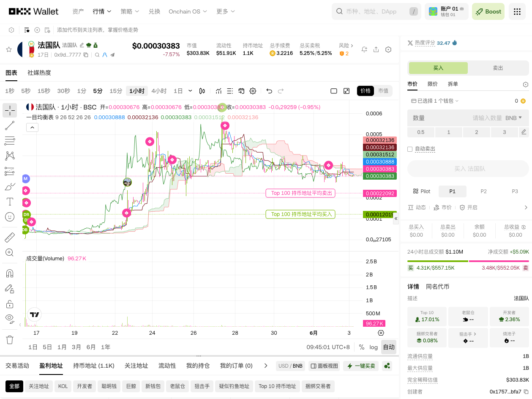
Task: Open the 拆单 order tab
Action: [x=453, y=84]
